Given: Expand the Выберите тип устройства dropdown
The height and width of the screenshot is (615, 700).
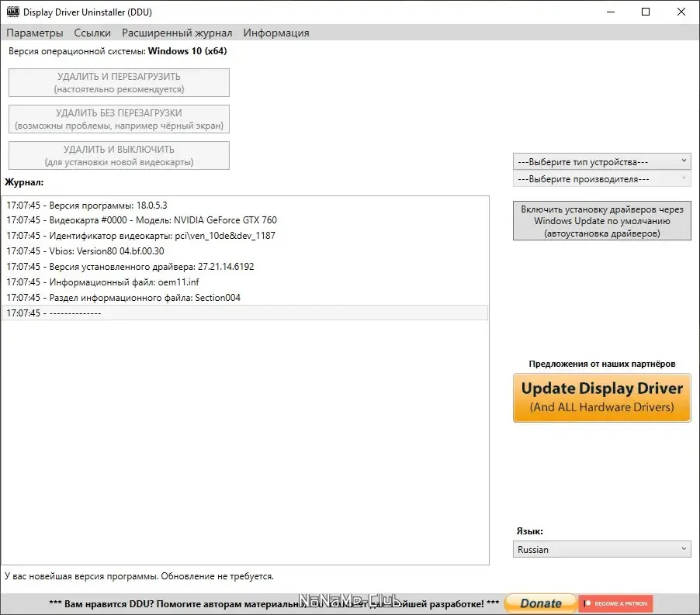Looking at the screenshot, I should pos(601,161).
